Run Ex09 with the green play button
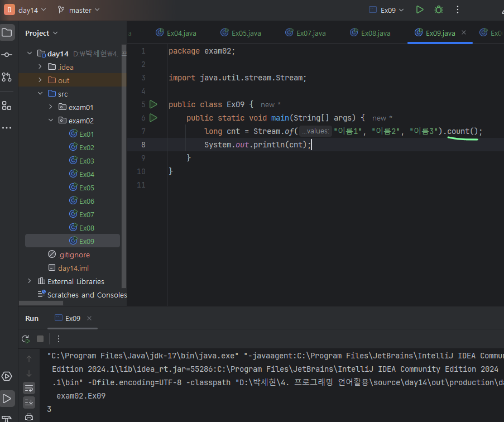The image size is (504, 422). (420, 9)
